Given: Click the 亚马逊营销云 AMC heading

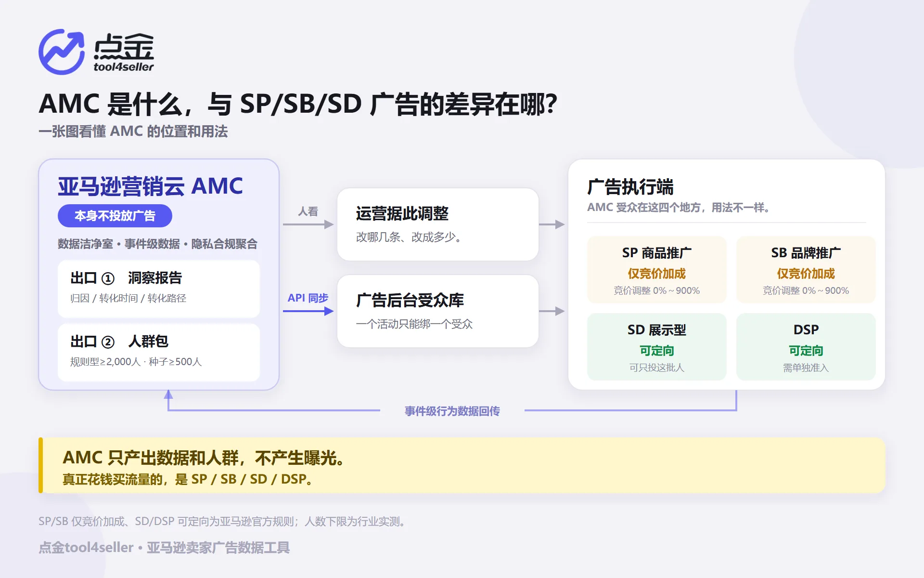Looking at the screenshot, I should coord(151,186).
